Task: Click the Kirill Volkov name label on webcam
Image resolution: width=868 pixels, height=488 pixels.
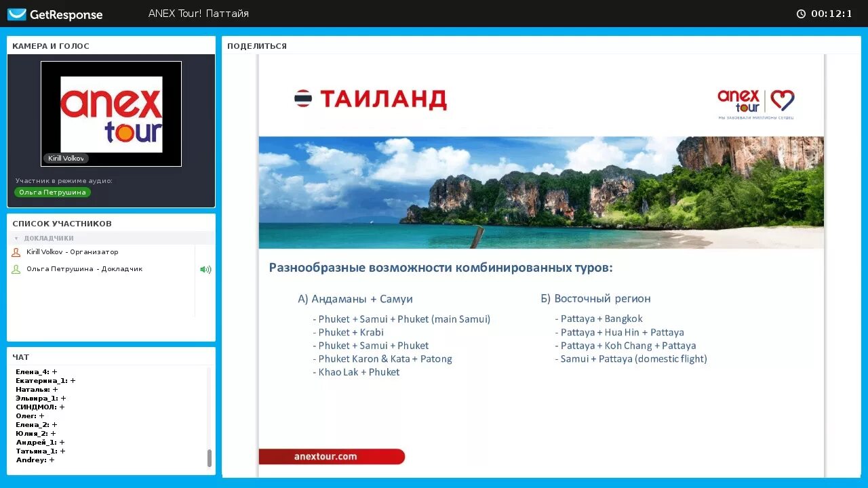Action: point(66,158)
